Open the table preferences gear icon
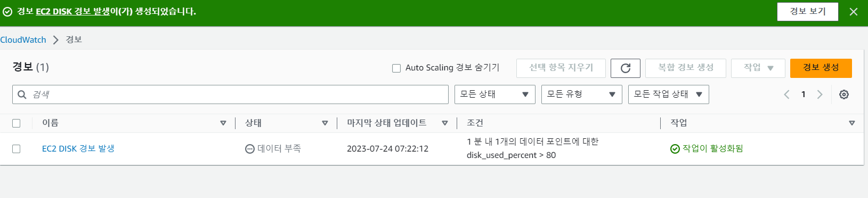This screenshot has width=868, height=198. tap(844, 94)
